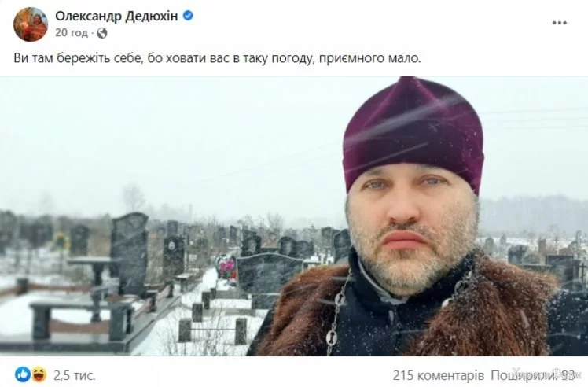Click the silver chain on priest's coat
Image resolution: width=588 pixels, height=387 pixels.
pos(337,313)
